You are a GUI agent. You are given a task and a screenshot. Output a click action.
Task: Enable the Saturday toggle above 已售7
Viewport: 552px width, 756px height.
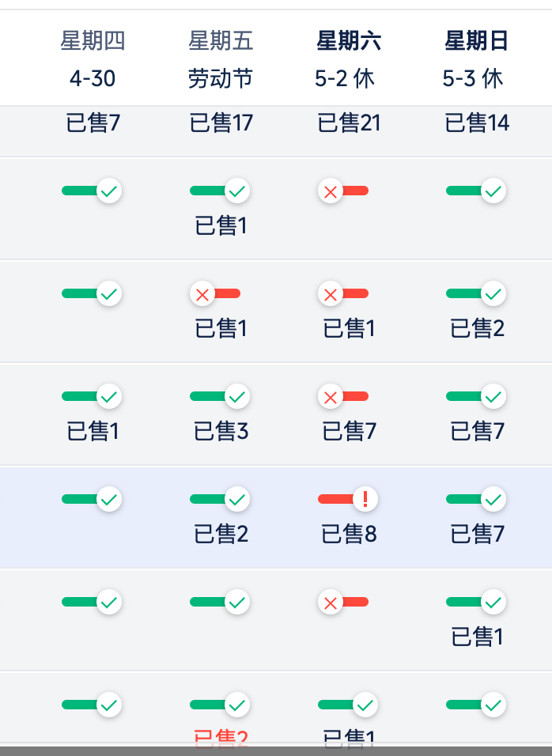343,396
